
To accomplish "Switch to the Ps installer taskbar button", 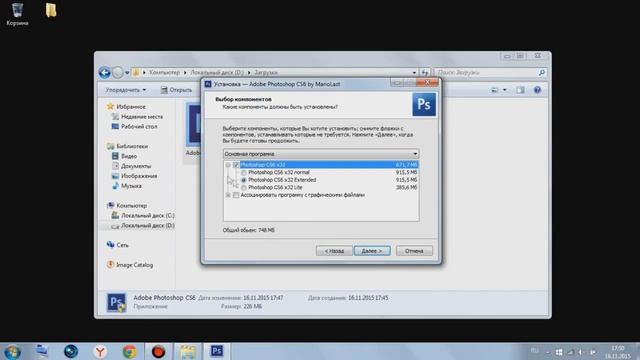I will pos(217,351).
